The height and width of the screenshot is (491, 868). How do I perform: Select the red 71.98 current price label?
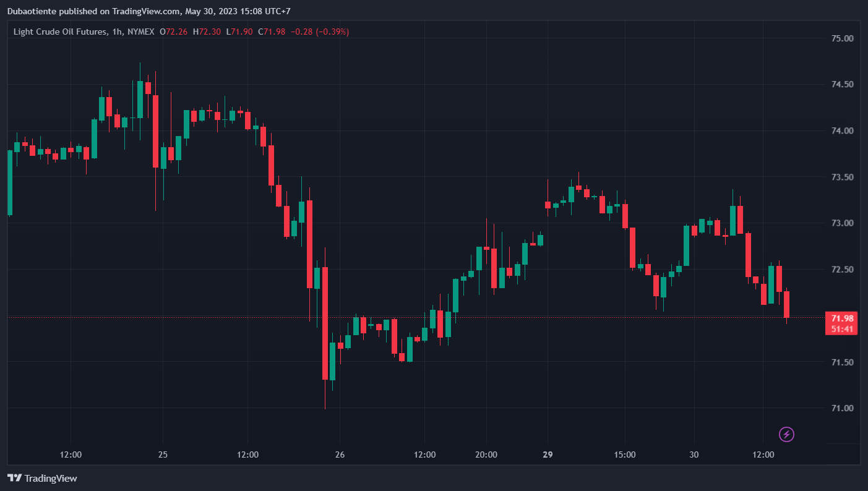[x=842, y=318]
